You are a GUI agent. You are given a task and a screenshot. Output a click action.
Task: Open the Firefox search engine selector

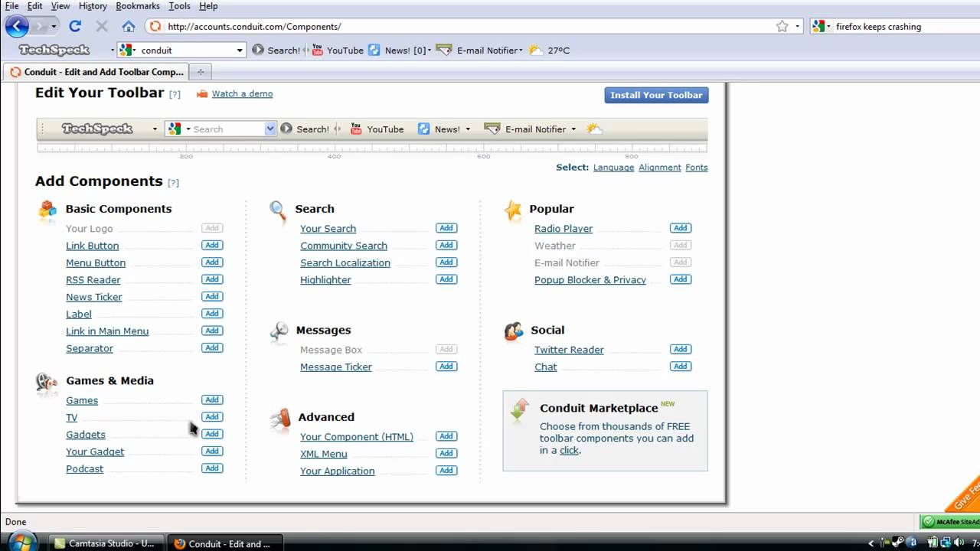(x=819, y=26)
